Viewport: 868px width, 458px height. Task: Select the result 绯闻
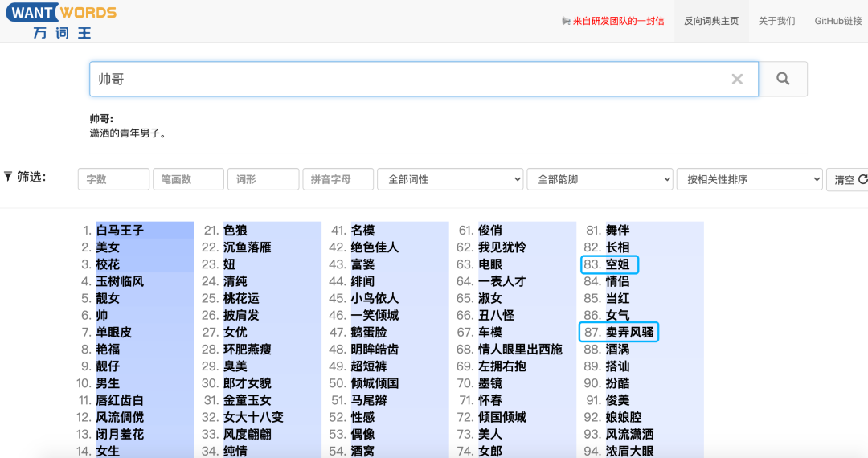pos(362,281)
